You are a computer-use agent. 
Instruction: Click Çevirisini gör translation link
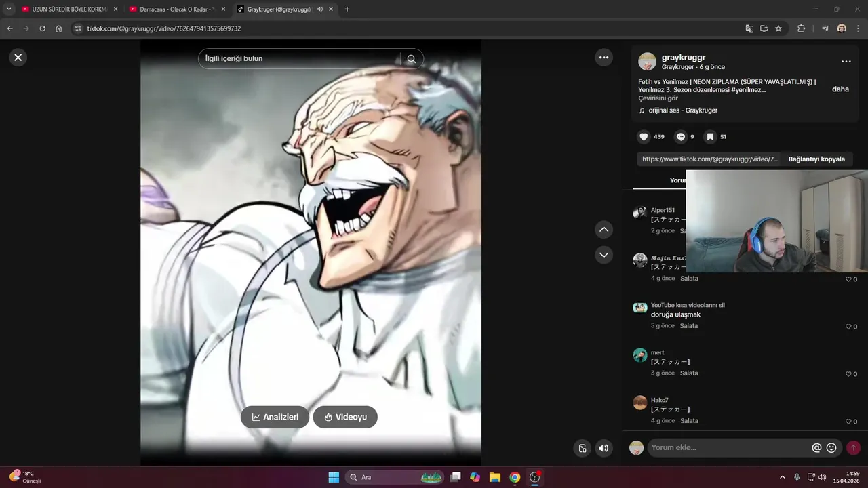click(x=658, y=98)
